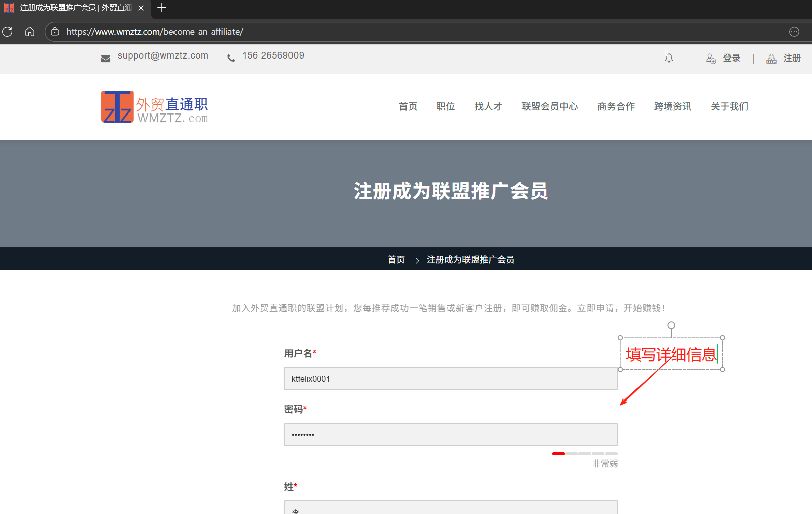Viewport: 812px width, 514px height.
Task: Click the 用户名 input field
Action: [450, 378]
